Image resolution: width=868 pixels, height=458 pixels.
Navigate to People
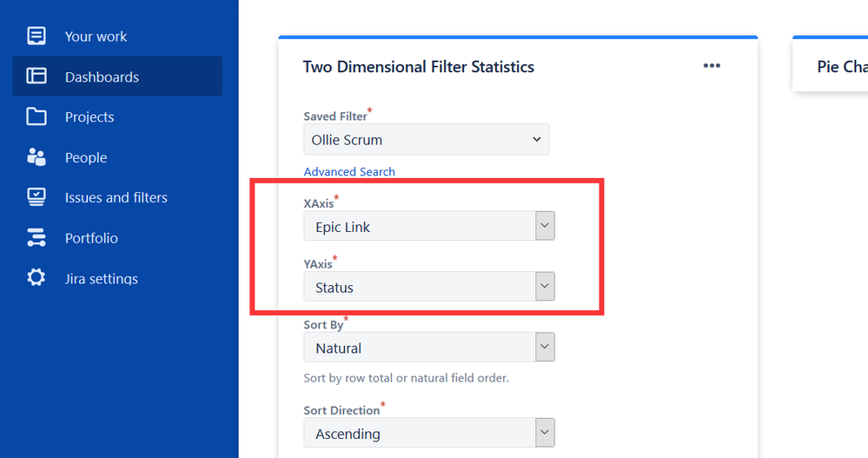[x=86, y=158]
